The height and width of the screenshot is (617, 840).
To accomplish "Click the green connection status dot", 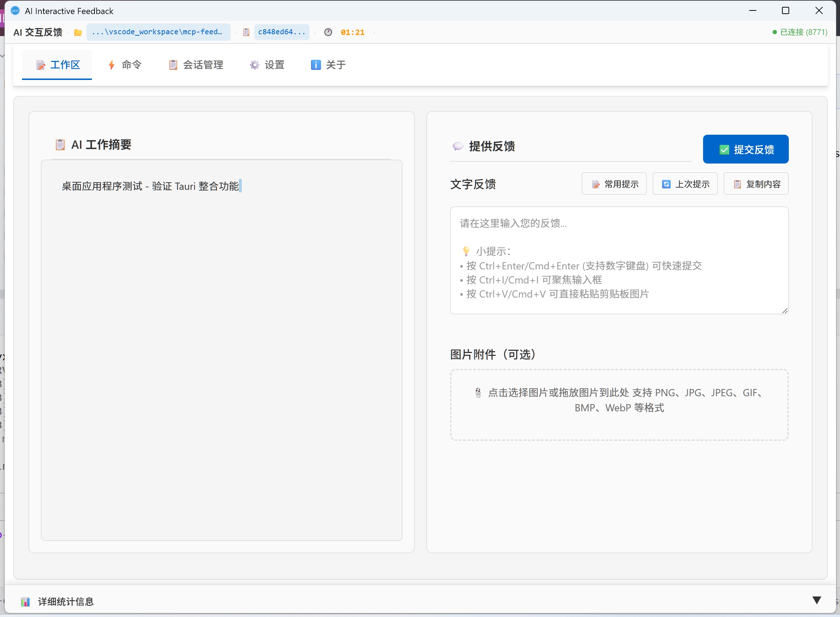I will pos(775,32).
